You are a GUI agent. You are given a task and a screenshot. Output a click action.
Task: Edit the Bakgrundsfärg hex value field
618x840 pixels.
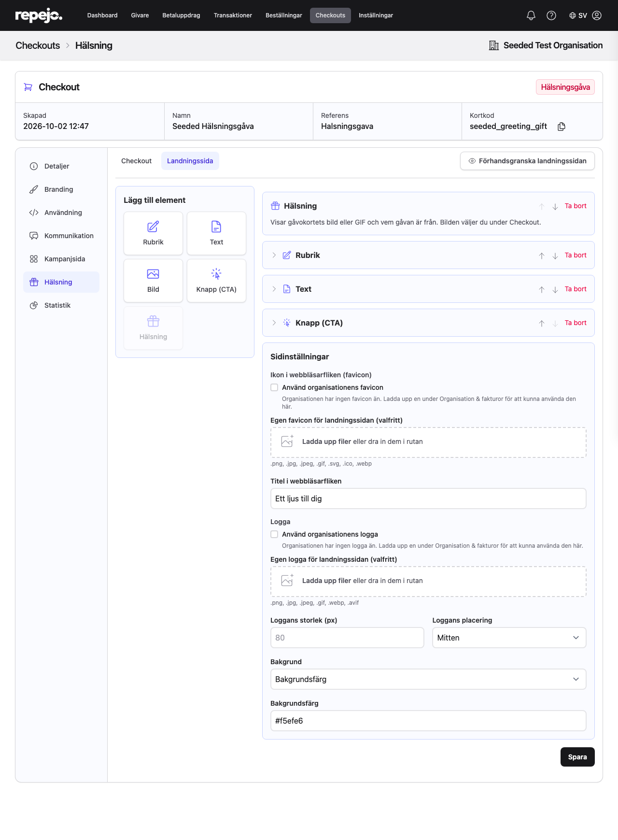(428, 721)
